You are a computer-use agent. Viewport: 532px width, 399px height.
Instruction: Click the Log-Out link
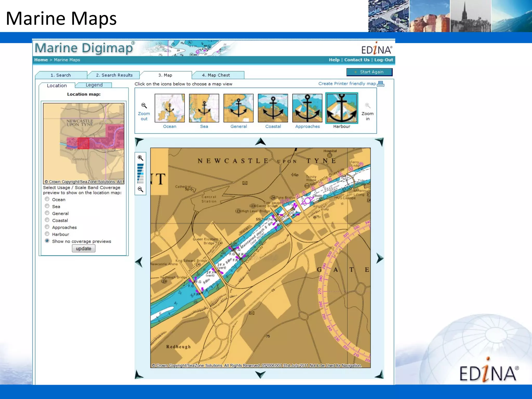coord(384,60)
